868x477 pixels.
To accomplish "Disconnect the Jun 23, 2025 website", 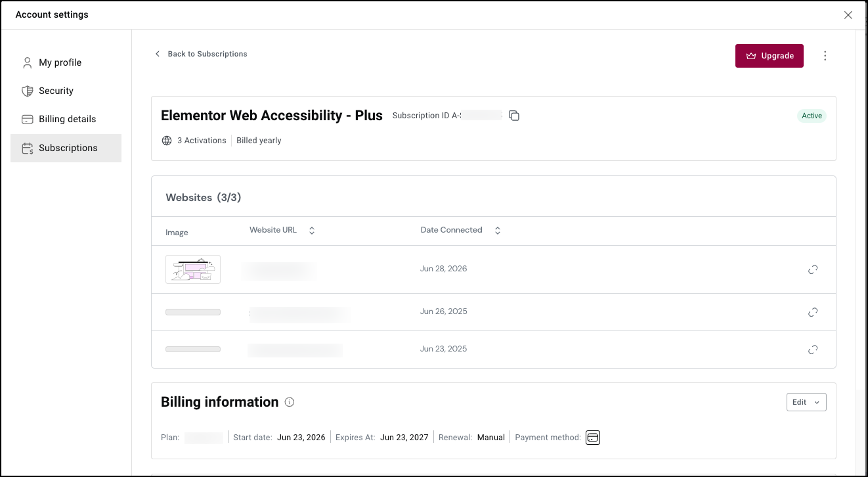I will (813, 350).
